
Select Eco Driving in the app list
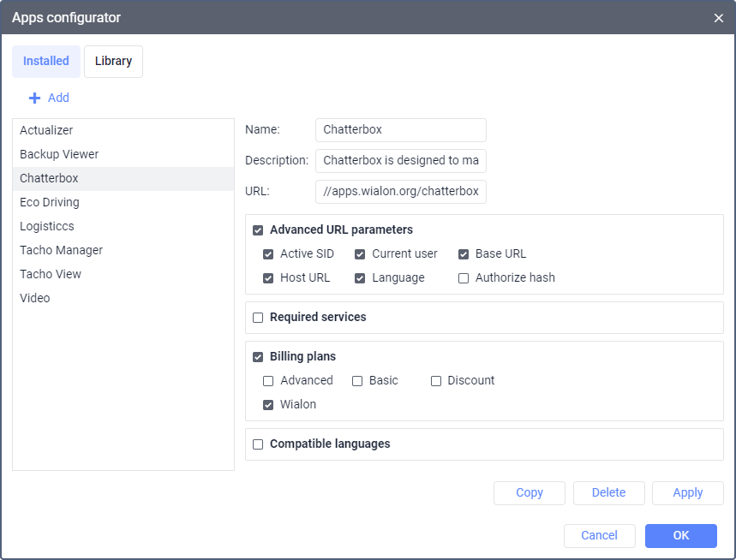[x=50, y=203]
